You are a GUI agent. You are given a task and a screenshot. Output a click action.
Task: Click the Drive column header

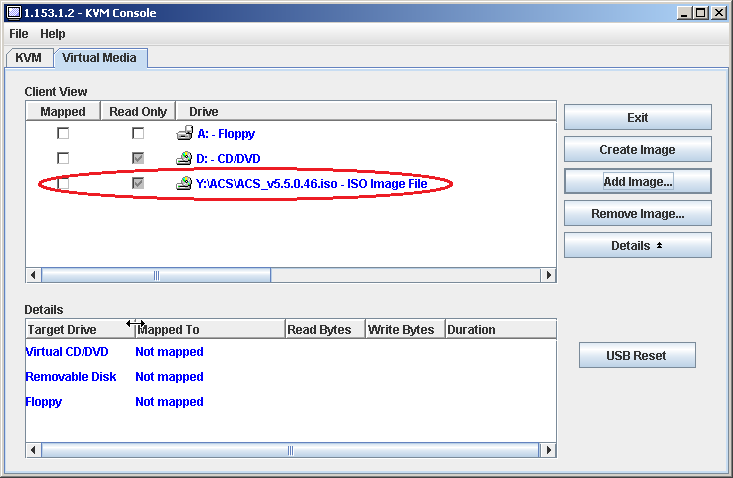[x=366, y=112]
